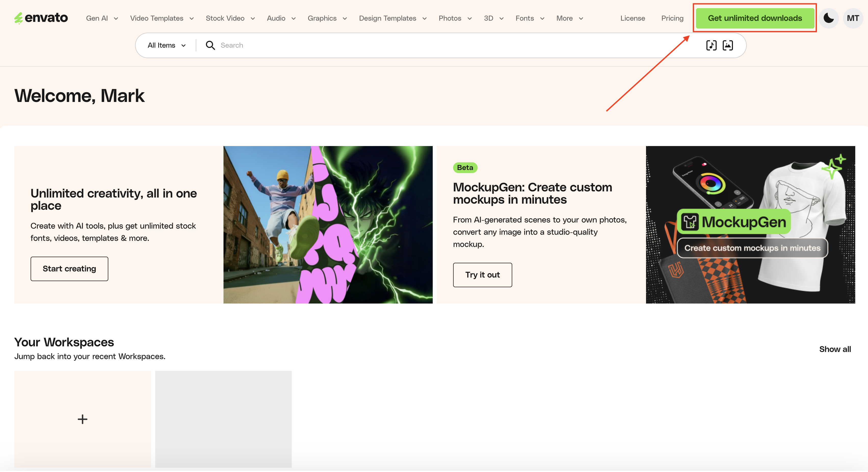
Task: Click the magnifying glass search icon
Action: point(210,45)
